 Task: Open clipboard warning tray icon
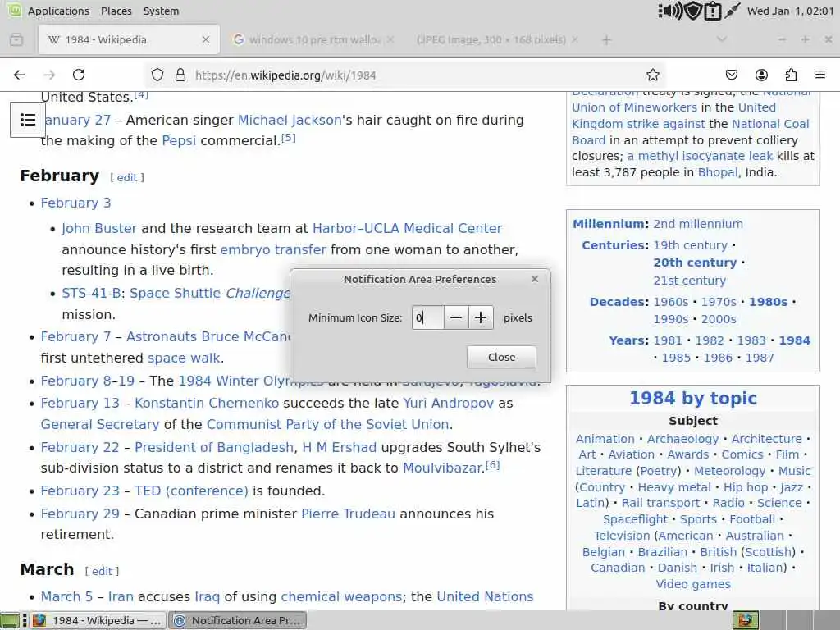click(x=713, y=11)
